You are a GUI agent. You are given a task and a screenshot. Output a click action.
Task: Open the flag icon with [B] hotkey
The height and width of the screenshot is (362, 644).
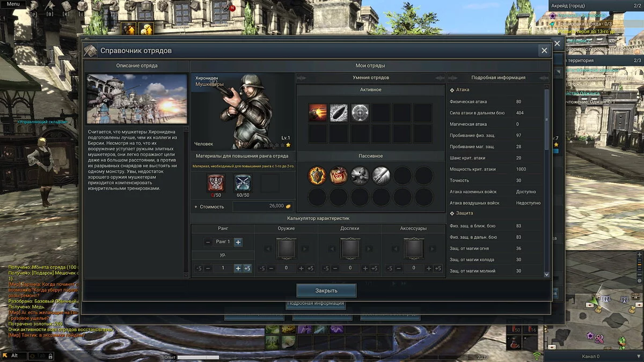pyautogui.click(x=50, y=6)
